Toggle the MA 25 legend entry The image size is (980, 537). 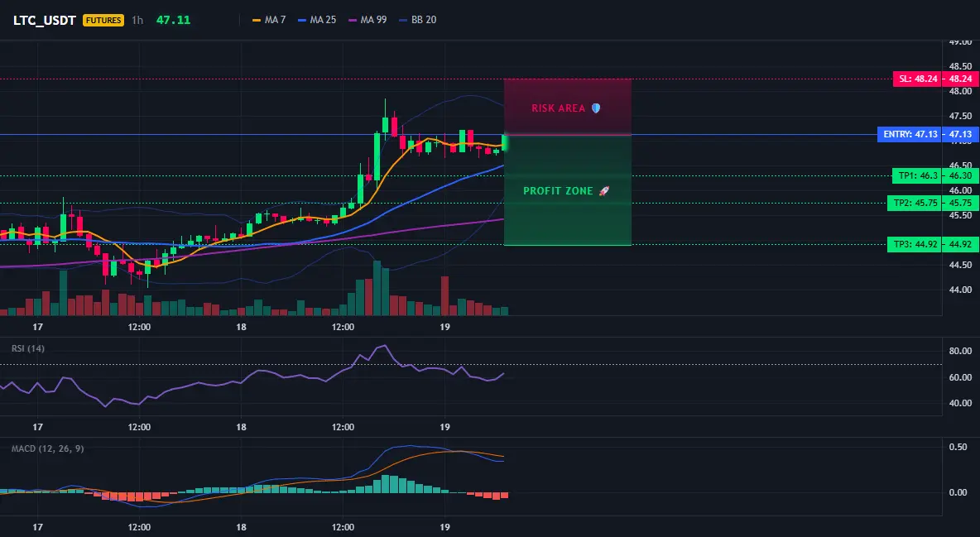[x=317, y=20]
